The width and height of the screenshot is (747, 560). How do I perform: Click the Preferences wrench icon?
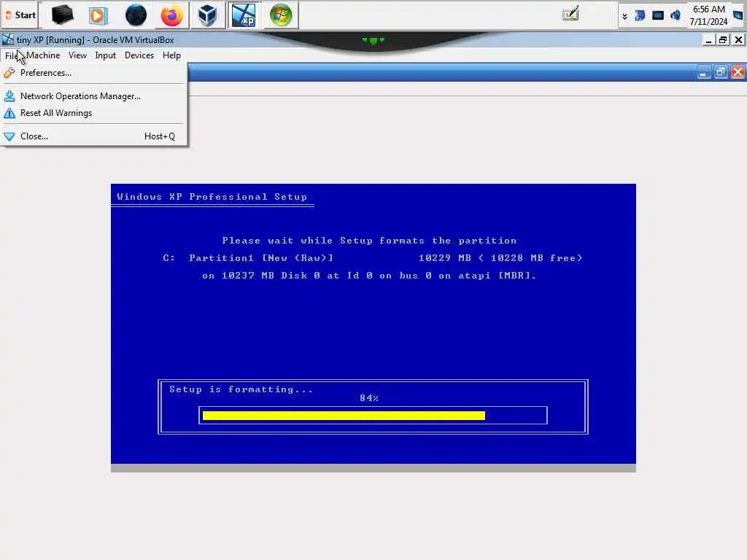coord(9,73)
